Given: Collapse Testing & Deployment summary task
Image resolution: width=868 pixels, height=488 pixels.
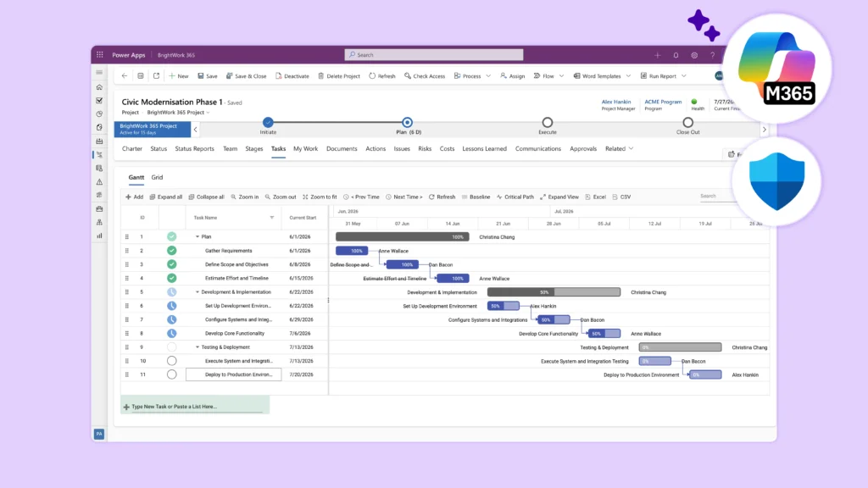Looking at the screenshot, I should coord(197,347).
